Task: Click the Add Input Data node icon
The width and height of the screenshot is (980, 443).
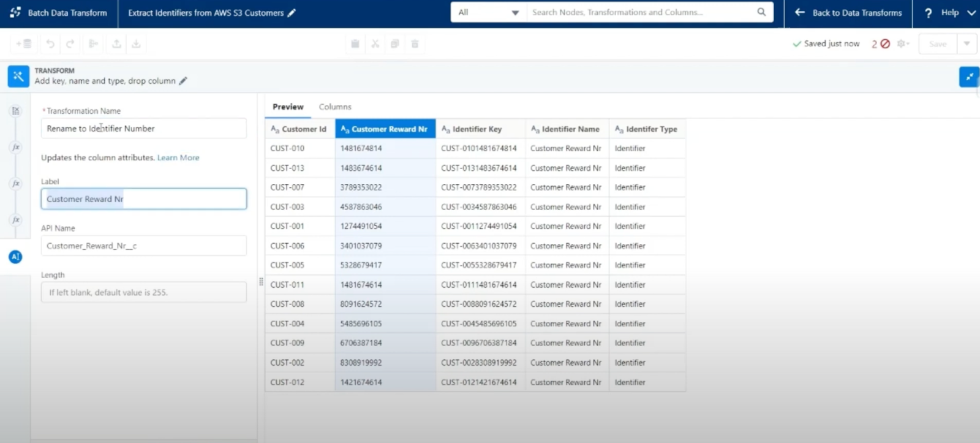Action: tap(23, 44)
